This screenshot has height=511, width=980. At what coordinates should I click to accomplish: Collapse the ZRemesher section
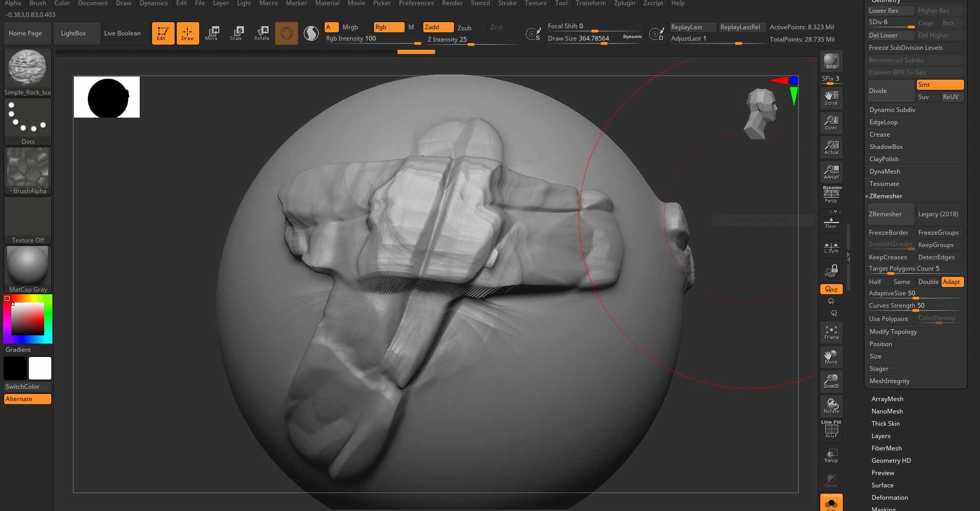point(885,196)
